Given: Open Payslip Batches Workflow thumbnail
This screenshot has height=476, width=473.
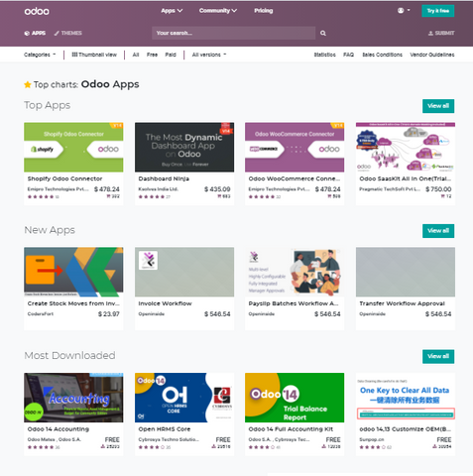Looking at the screenshot, I should coord(295,272).
